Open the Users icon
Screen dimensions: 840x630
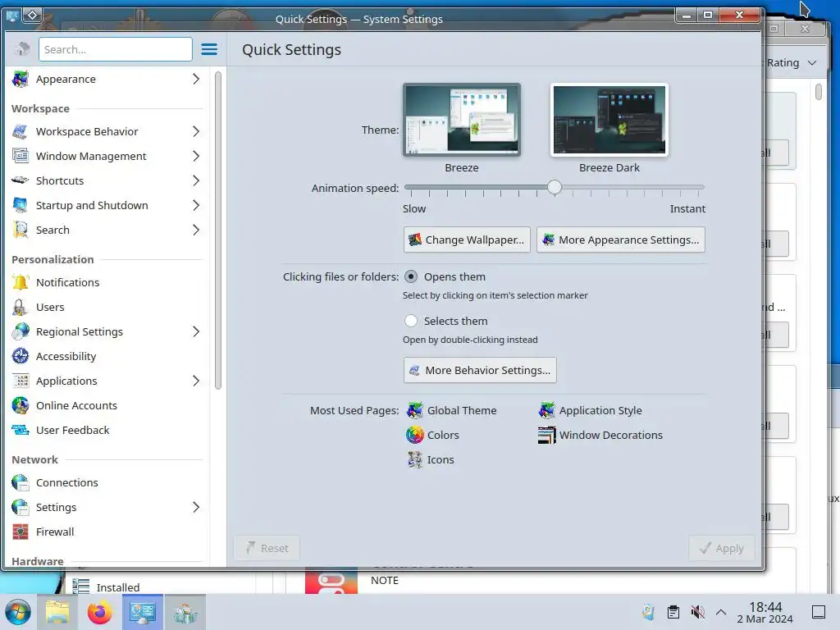(21, 307)
